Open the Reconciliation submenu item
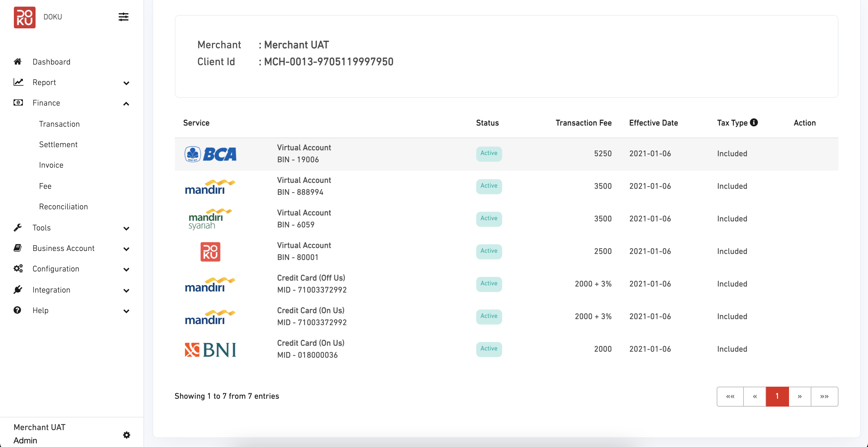Screen dimensions: 868x447 [63, 207]
